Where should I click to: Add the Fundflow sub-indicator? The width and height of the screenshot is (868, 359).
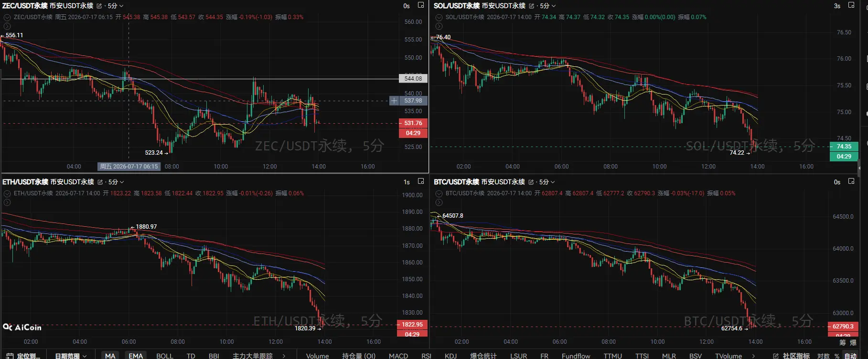[x=576, y=356]
